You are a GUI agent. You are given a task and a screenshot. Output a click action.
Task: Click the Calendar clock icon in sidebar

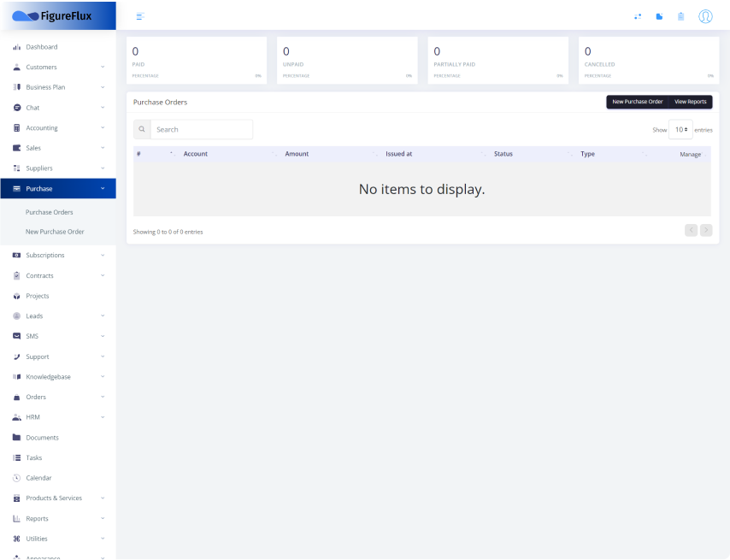pos(17,478)
